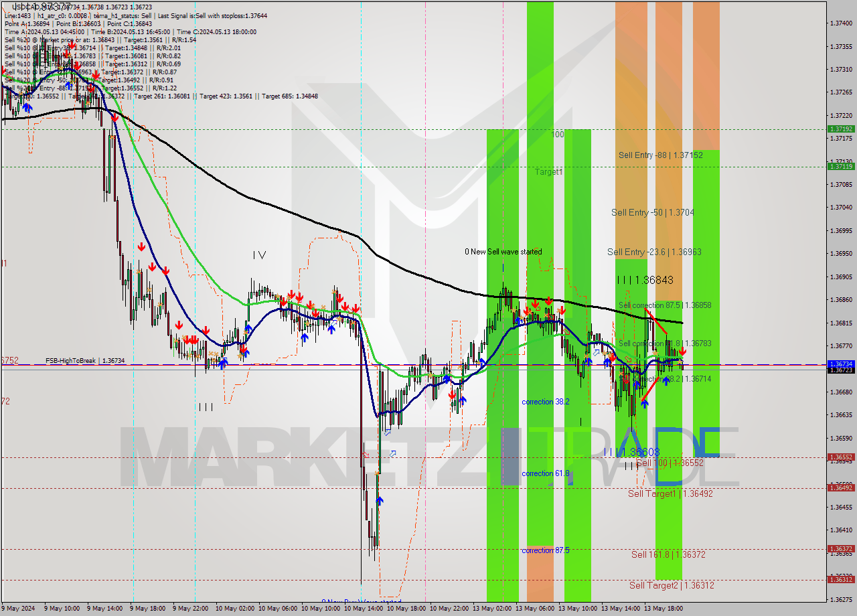Click the green 1.37192 price tag
This screenshot has width=857, height=616.
[841, 129]
